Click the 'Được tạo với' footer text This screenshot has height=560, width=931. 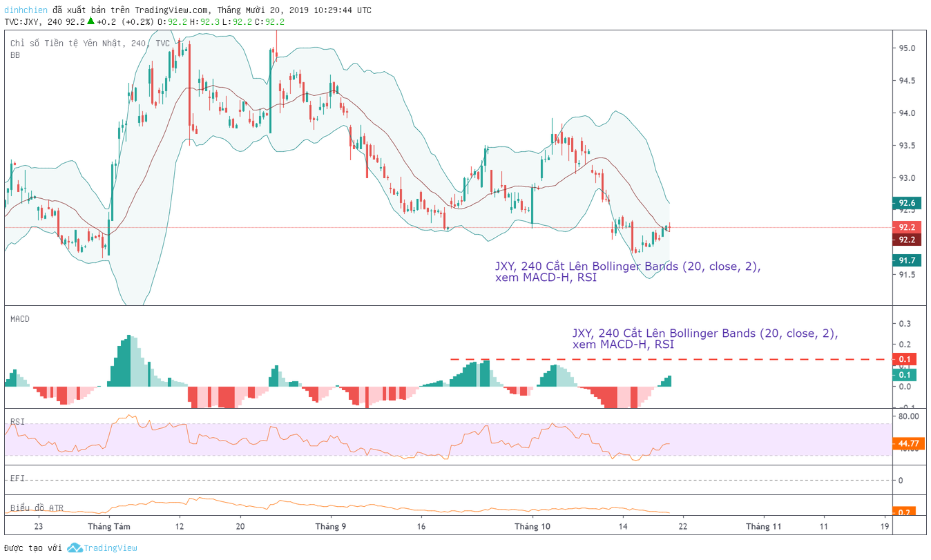coord(32,548)
